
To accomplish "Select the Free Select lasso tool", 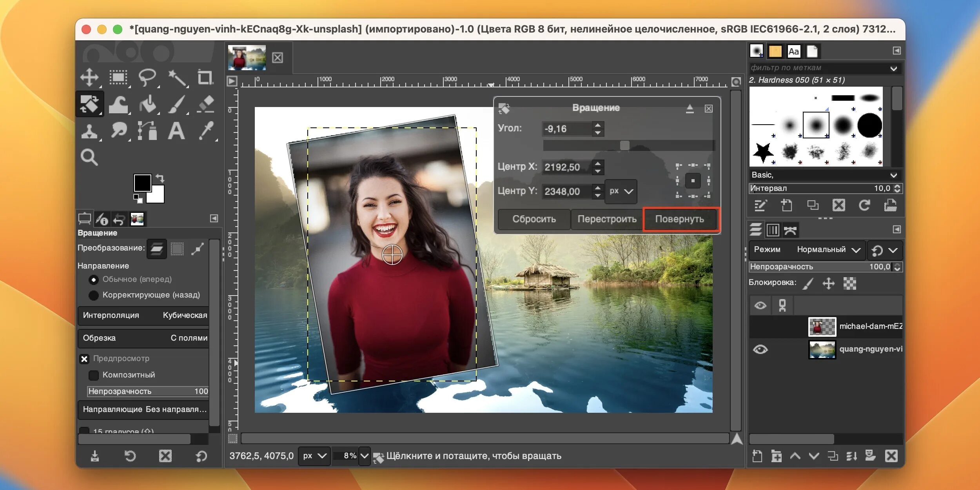I will coord(147,77).
